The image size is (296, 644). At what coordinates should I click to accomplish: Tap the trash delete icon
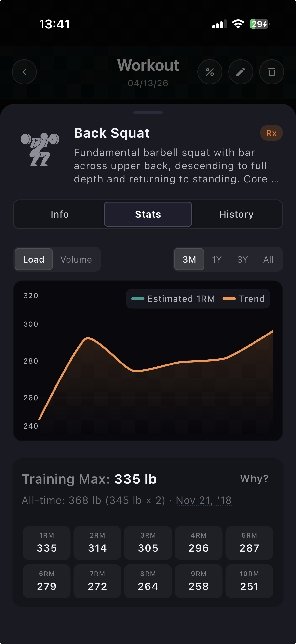click(271, 72)
